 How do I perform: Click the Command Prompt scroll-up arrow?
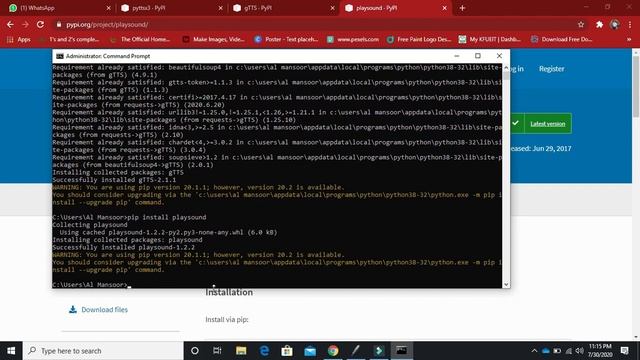(x=506, y=67)
